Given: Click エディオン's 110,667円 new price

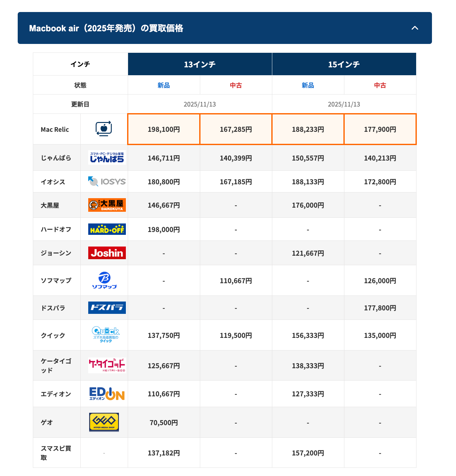Looking at the screenshot, I should tap(164, 394).
